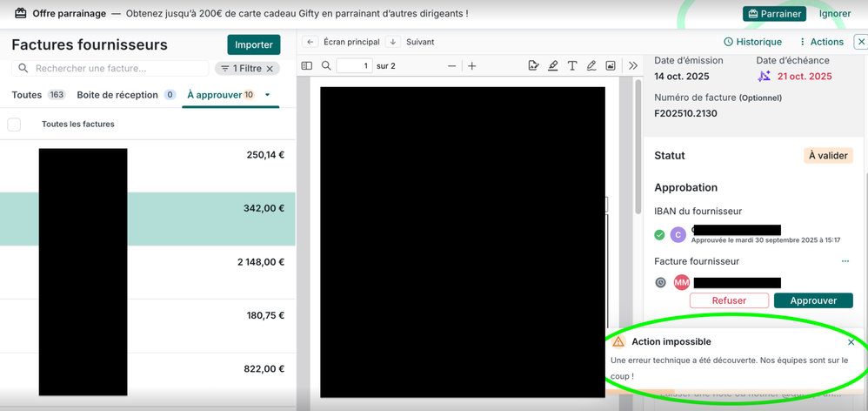868x411 pixels.
Task: Click the Approuver button
Action: click(x=813, y=300)
